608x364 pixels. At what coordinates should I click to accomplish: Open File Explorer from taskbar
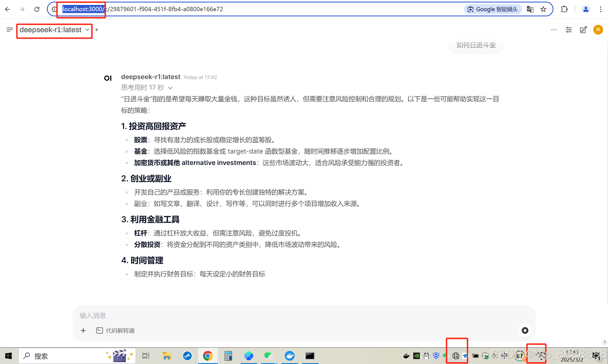click(x=166, y=356)
